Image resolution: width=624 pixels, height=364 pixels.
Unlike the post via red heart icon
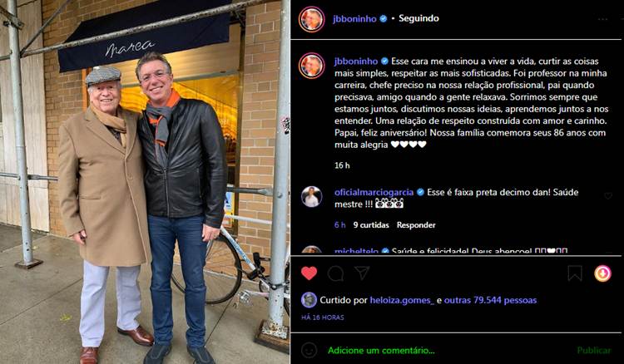[x=309, y=273]
